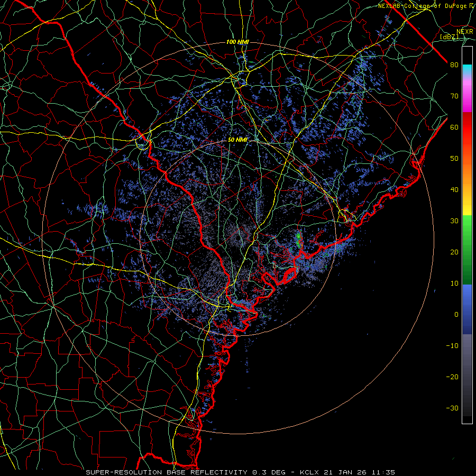The width and height of the screenshot is (476, 476).
Task: Click the 20 value on the dBZ scale
Action: coord(454,252)
